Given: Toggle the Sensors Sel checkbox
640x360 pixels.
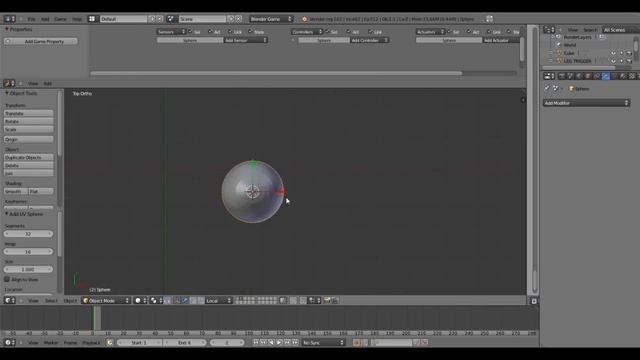Looking at the screenshot, I should [x=190, y=31].
